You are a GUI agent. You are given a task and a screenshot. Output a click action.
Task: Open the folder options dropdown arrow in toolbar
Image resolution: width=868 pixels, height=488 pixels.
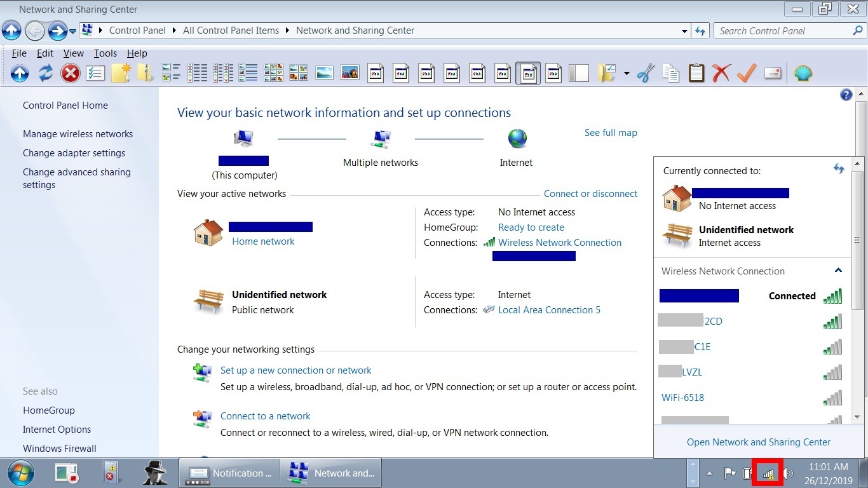tap(627, 74)
